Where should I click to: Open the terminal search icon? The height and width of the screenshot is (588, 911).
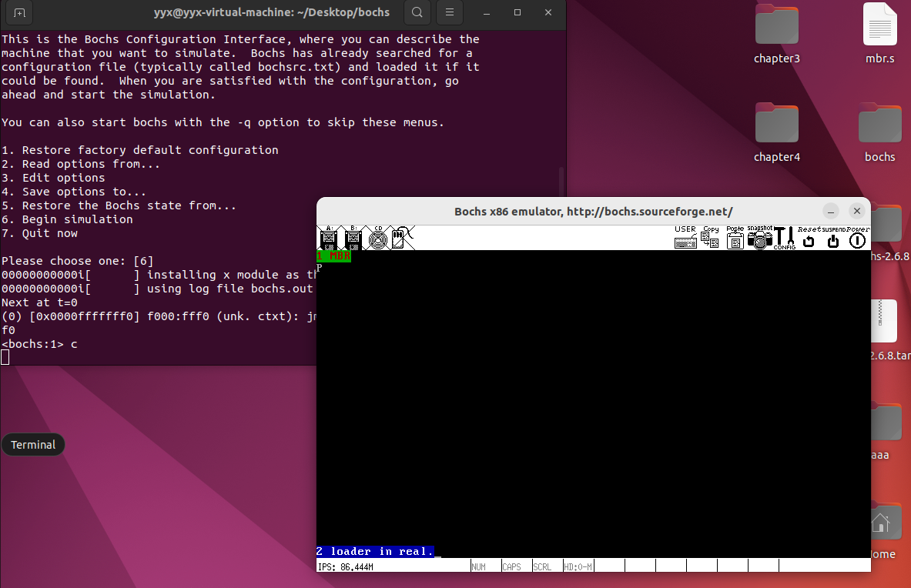click(x=417, y=12)
